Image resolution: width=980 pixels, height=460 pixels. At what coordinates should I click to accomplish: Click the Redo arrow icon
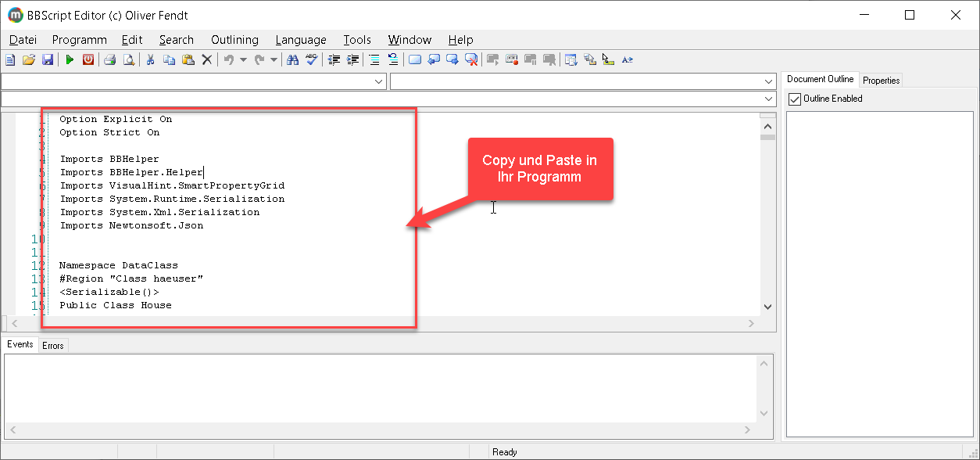coord(259,59)
